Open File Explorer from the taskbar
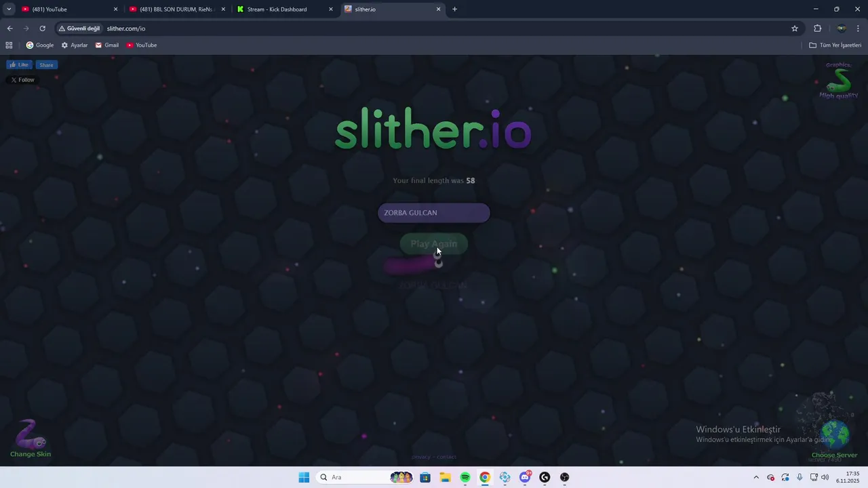868x488 pixels. (x=445, y=477)
